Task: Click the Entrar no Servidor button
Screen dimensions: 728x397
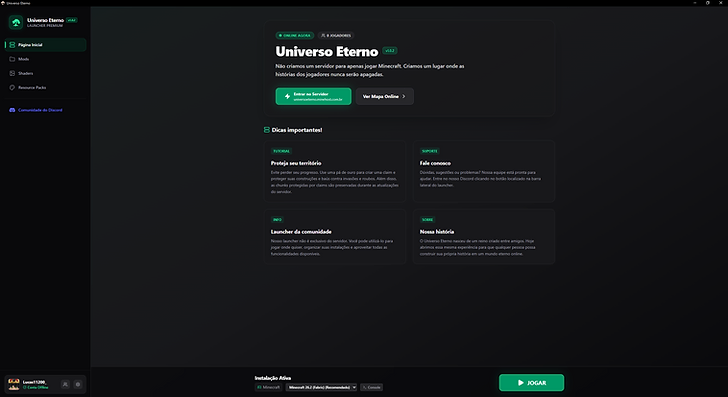Action: point(313,96)
